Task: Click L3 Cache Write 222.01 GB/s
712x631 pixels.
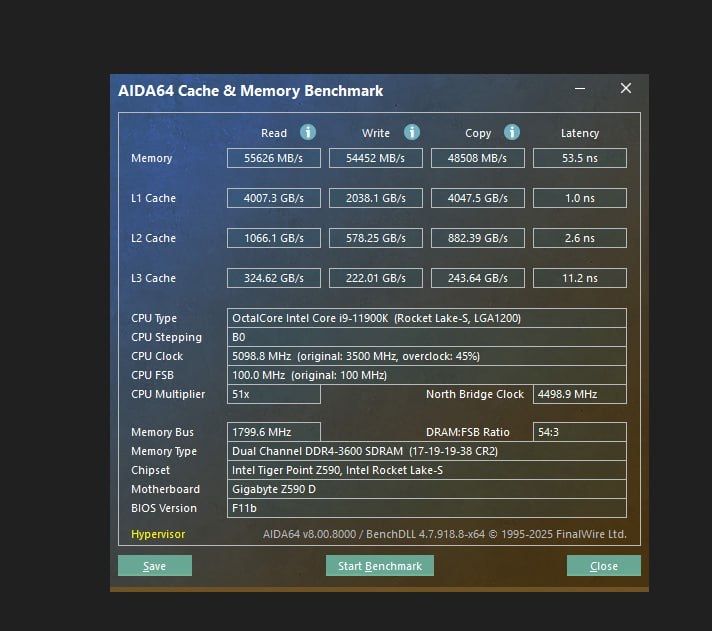Action: (376, 278)
